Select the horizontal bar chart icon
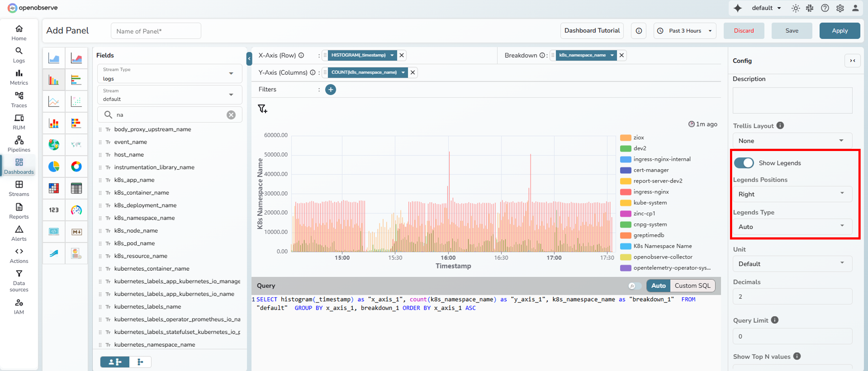 (x=76, y=80)
